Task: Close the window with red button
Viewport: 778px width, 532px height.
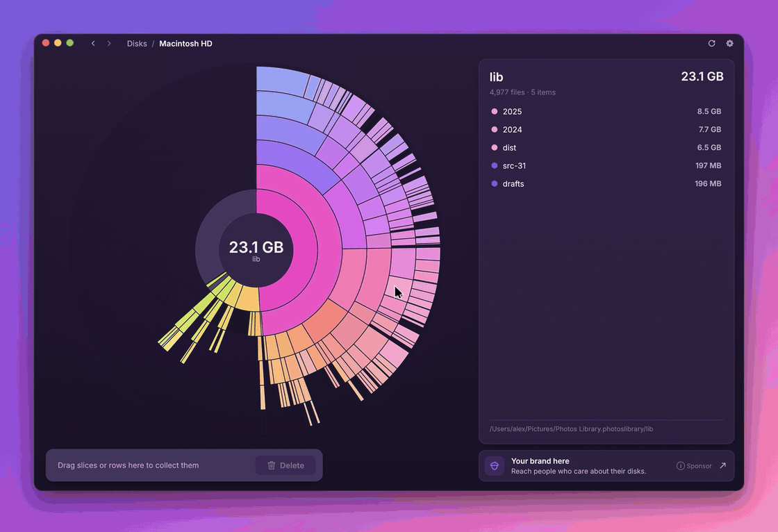Action: (x=46, y=43)
